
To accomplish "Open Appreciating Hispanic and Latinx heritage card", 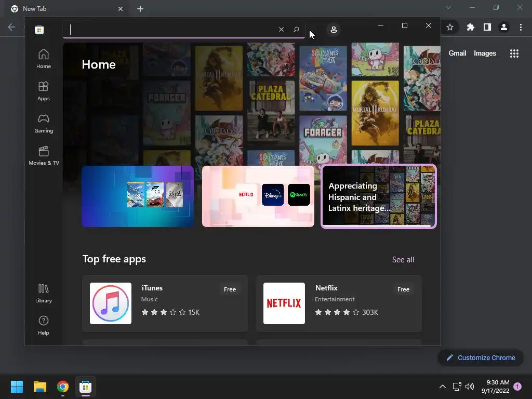I will [x=379, y=196].
